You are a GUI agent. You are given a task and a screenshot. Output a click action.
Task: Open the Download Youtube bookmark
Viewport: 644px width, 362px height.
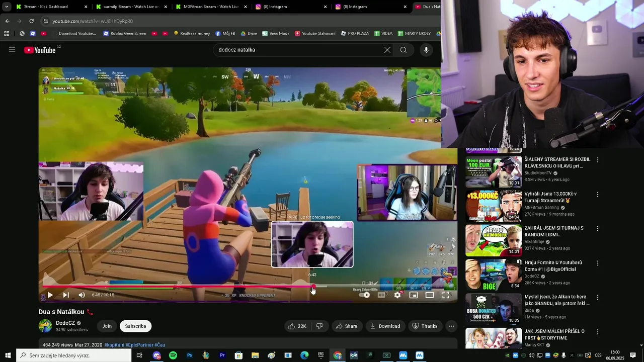pyautogui.click(x=73, y=34)
